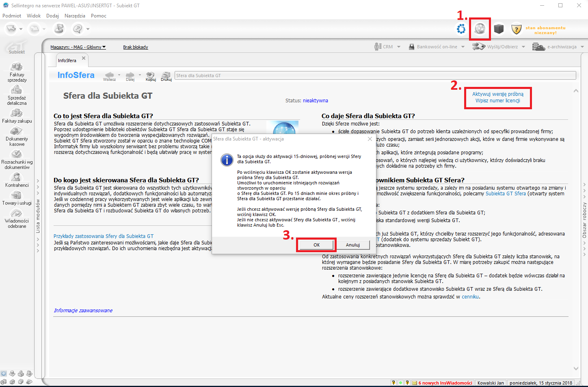Expand dropdown beside the up-left arrow icon
This screenshot has height=387, width=588.
click(21, 29)
